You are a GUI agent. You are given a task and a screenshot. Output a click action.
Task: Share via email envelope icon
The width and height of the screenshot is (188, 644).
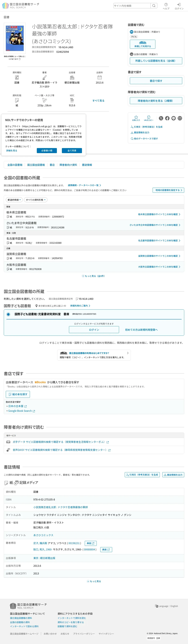(x=180, y=118)
